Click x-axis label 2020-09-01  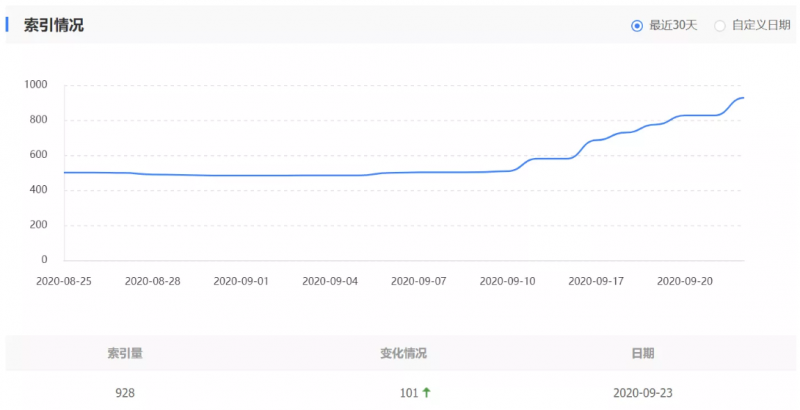(241, 281)
